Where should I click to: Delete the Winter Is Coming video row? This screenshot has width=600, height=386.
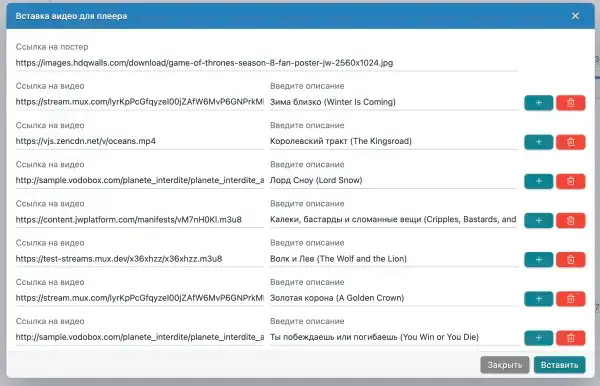pos(571,103)
